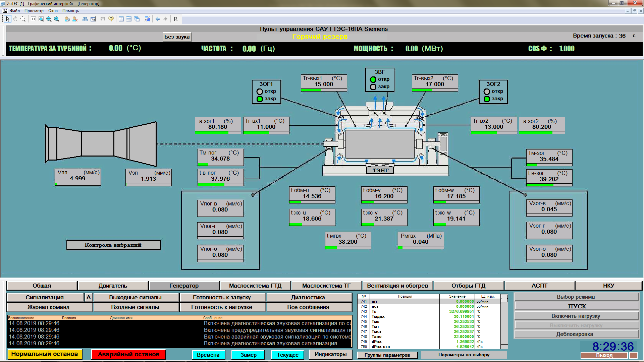Click the help question mark icon
Screen dimensions: 644x362
(x=111, y=19)
